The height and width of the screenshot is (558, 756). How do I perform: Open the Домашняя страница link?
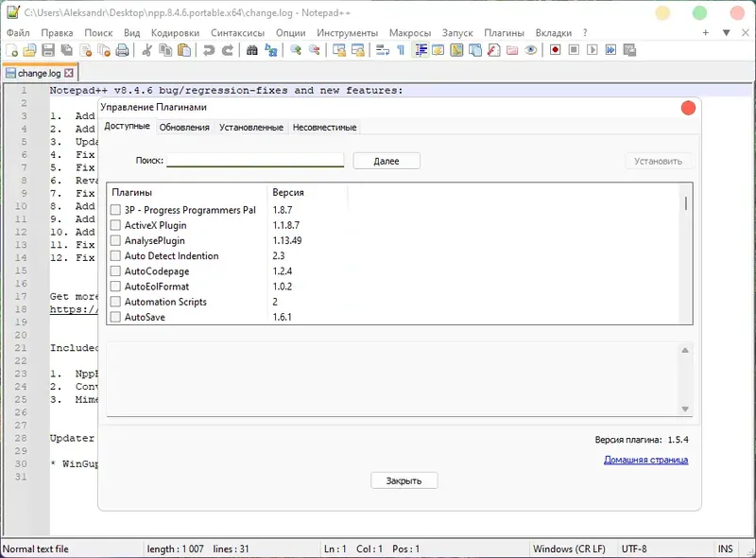(x=646, y=460)
